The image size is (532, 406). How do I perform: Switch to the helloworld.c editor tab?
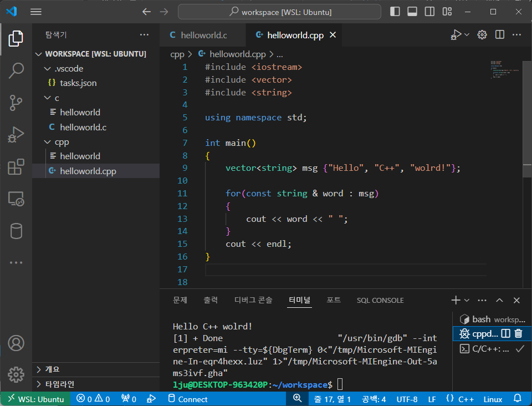(x=203, y=35)
